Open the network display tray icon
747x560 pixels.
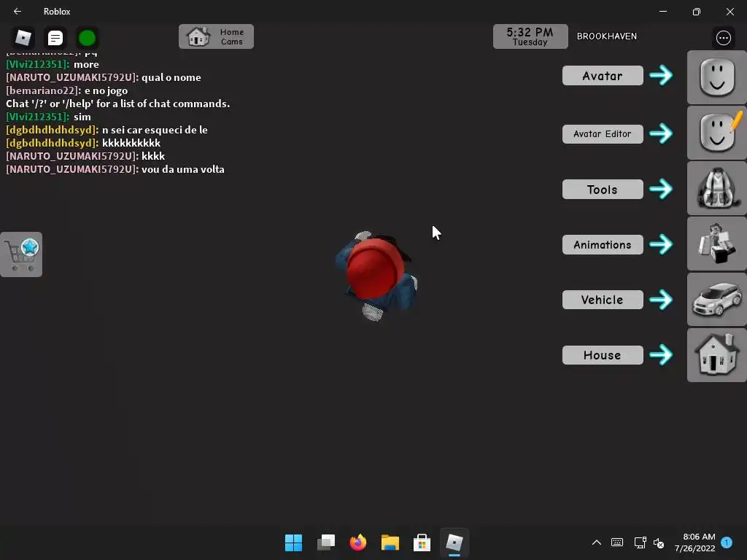coord(640,542)
